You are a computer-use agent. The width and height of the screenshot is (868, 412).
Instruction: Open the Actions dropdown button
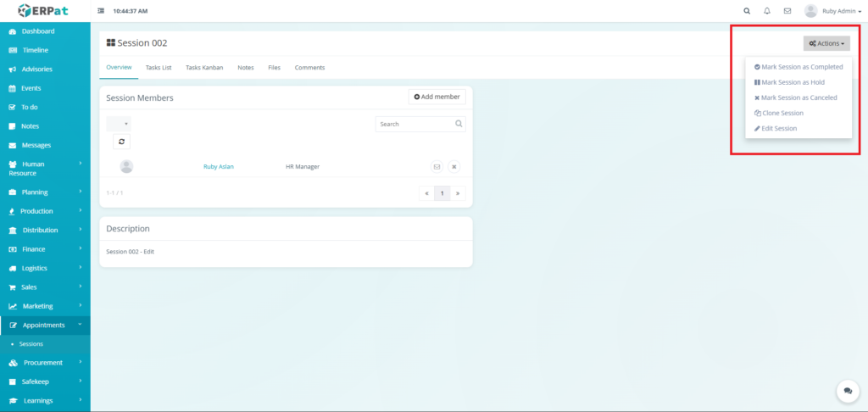click(826, 43)
